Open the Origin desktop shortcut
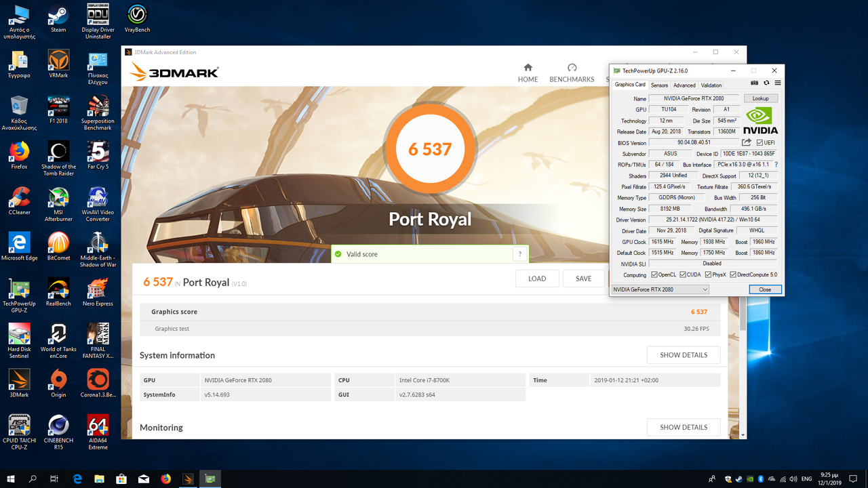The width and height of the screenshot is (868, 488). (x=58, y=383)
